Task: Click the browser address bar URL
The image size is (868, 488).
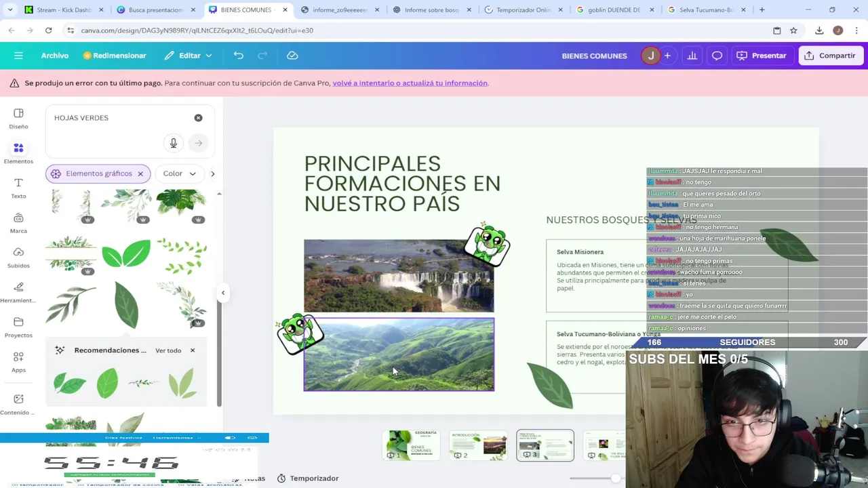Action: pyautogui.click(x=197, y=30)
